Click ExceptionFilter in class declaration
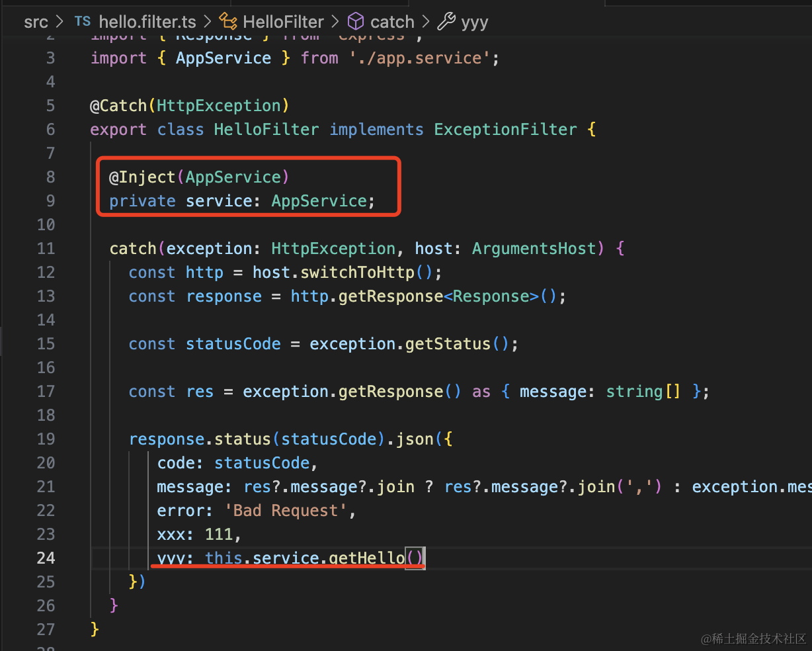Image resolution: width=812 pixels, height=651 pixels. click(505, 129)
